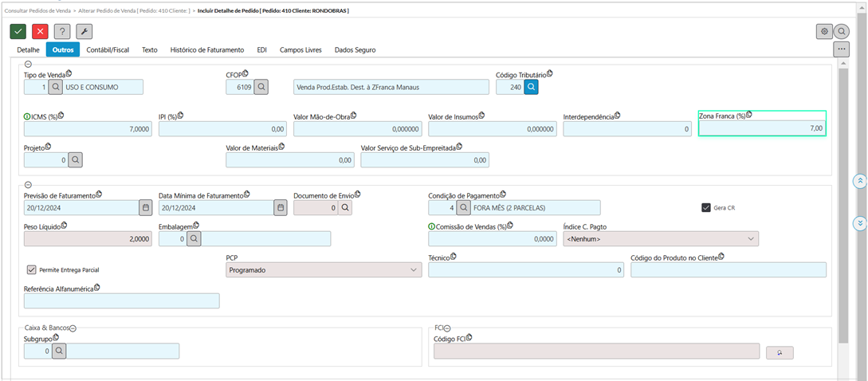
Task: Open the Histórico de Faturamento tab
Action: point(207,49)
